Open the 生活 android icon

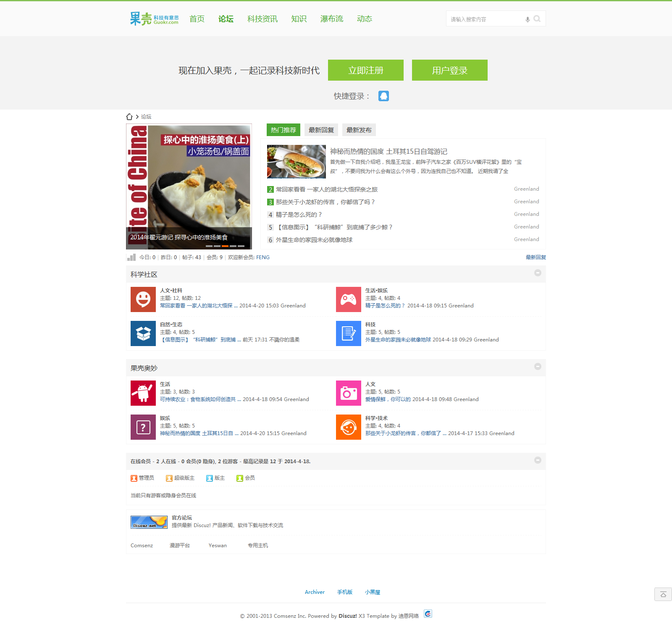[143, 393]
